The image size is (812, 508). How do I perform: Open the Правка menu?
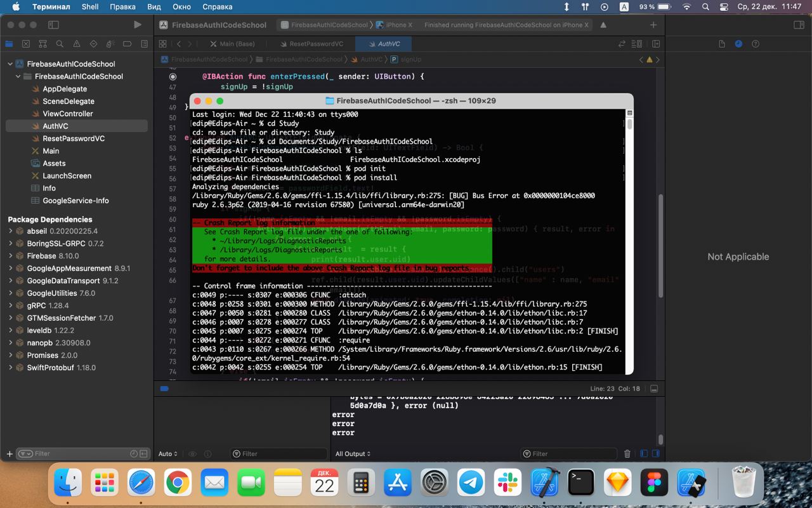pyautogui.click(x=123, y=7)
